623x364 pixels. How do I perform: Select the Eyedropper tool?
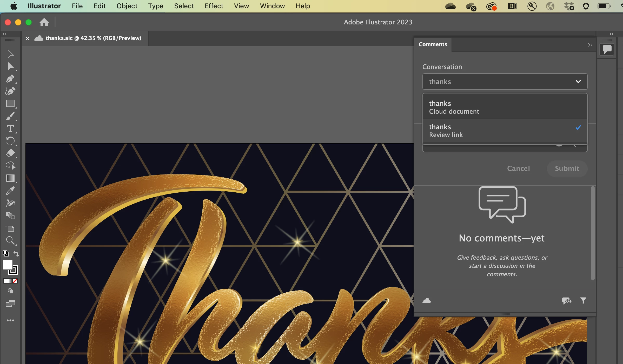pos(10,191)
